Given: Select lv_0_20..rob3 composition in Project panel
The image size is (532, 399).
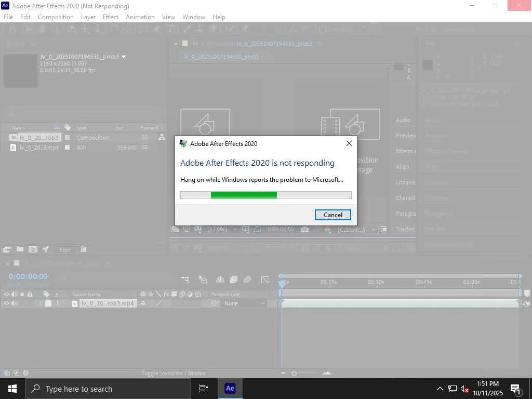Looking at the screenshot, I should [39, 137].
